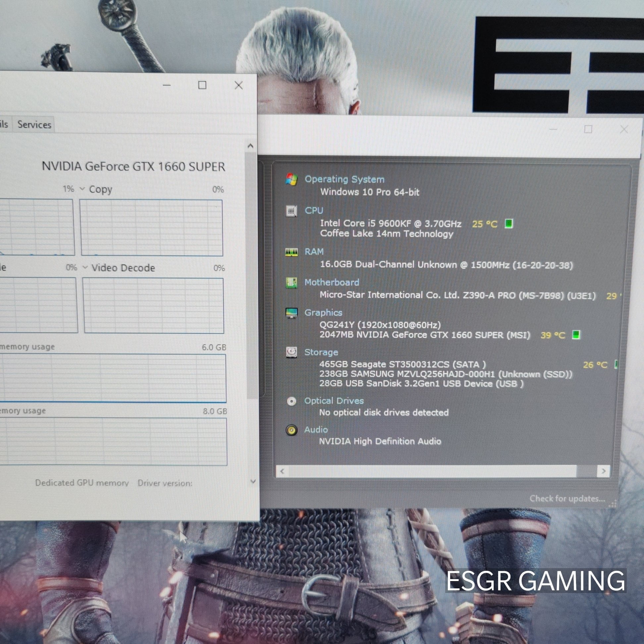This screenshot has height=644, width=644.
Task: Open the Video Decode engine dropdown chevron
Action: click(85, 267)
